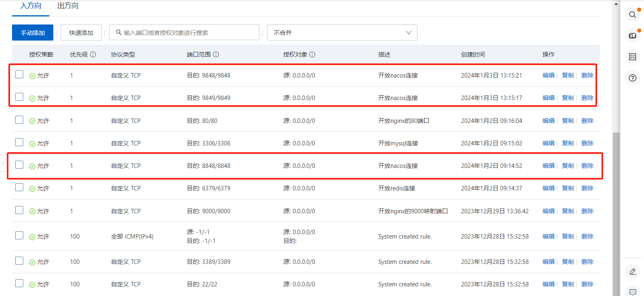
Task: Show the priority column info tooltip icon
Action: coord(93,55)
